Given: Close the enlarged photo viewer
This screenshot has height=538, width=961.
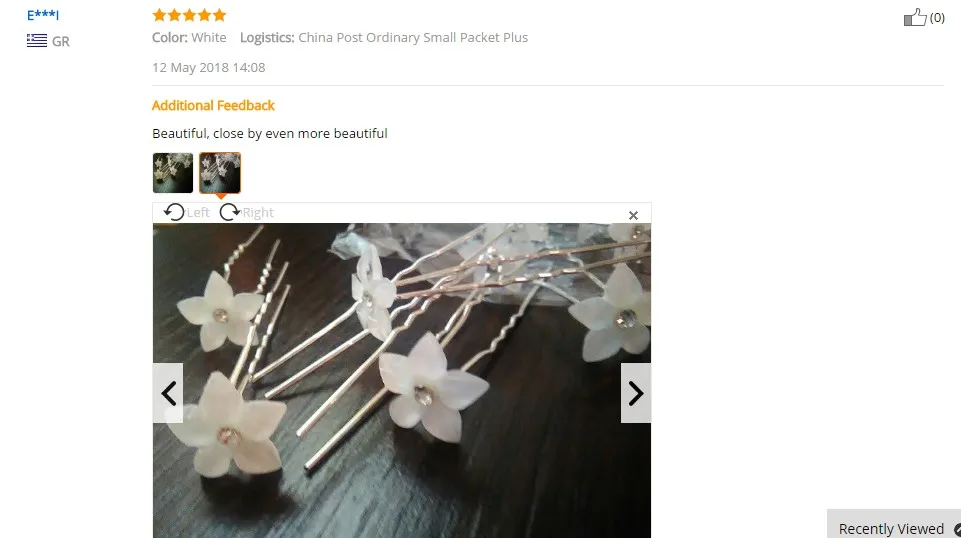Looking at the screenshot, I should point(633,215).
